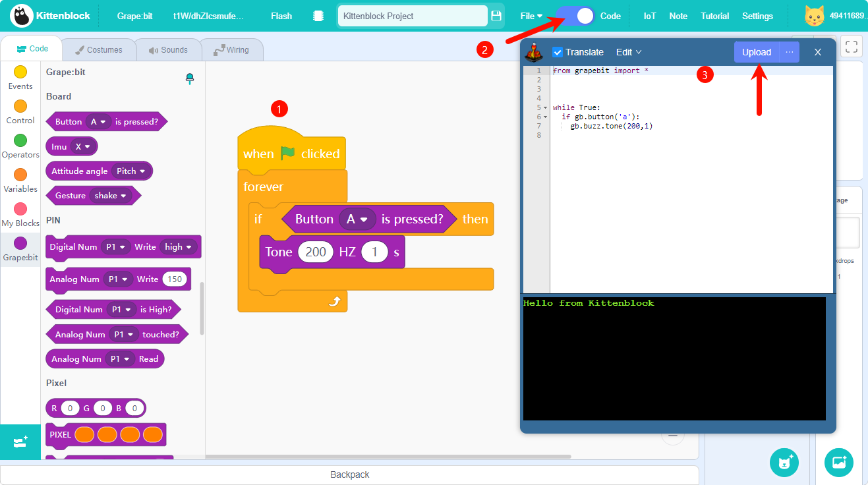Viewport: 868px width, 485px height.
Task: Click the workspace horizontal scrollbar
Action: [389, 456]
